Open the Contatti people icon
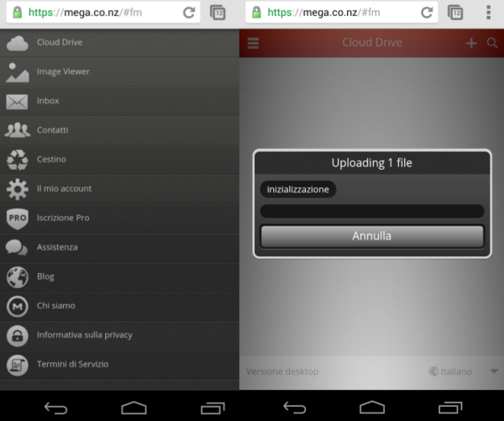The height and width of the screenshot is (421, 504). coord(18,130)
